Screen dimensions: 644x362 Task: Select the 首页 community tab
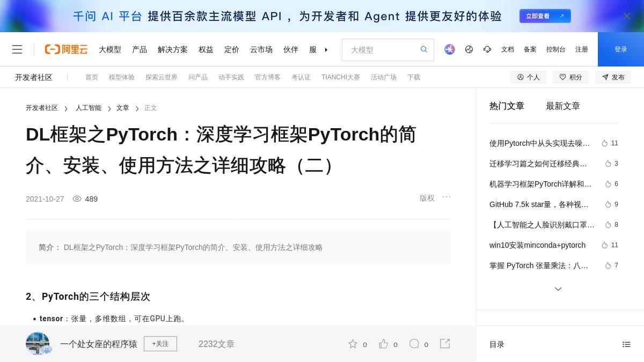(92, 77)
